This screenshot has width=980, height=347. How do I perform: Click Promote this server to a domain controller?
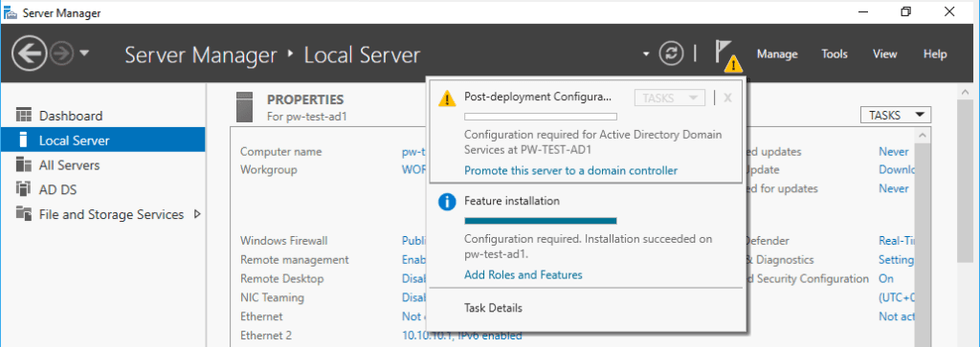click(570, 170)
